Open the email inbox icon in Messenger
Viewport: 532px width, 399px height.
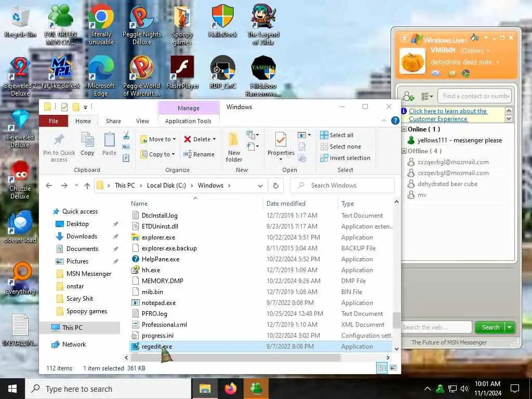coord(436,73)
